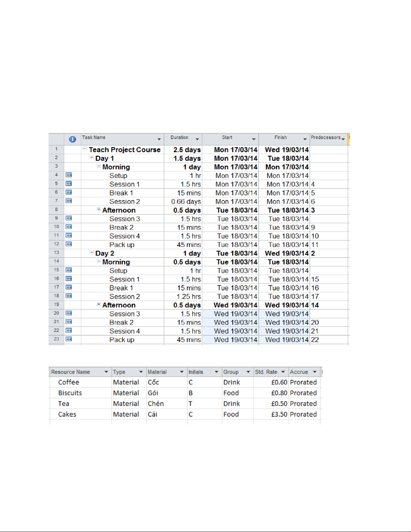Viewport: 411px width, 532px height.
Task: Click the Drink group cell in the Coffee row
Action: [x=238, y=382]
